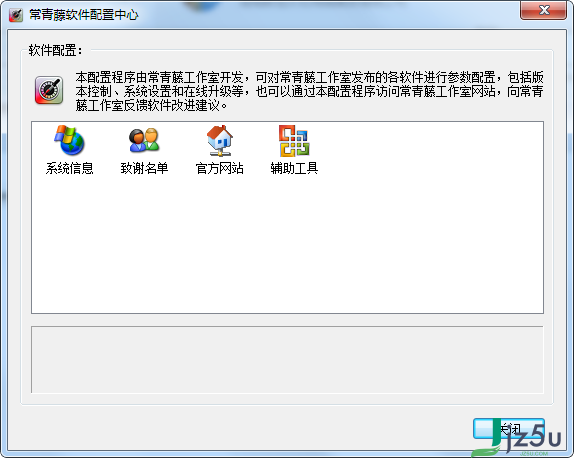This screenshot has width=574, height=458.
Task: Click the gauge logo beside the description
Action: pos(49,90)
